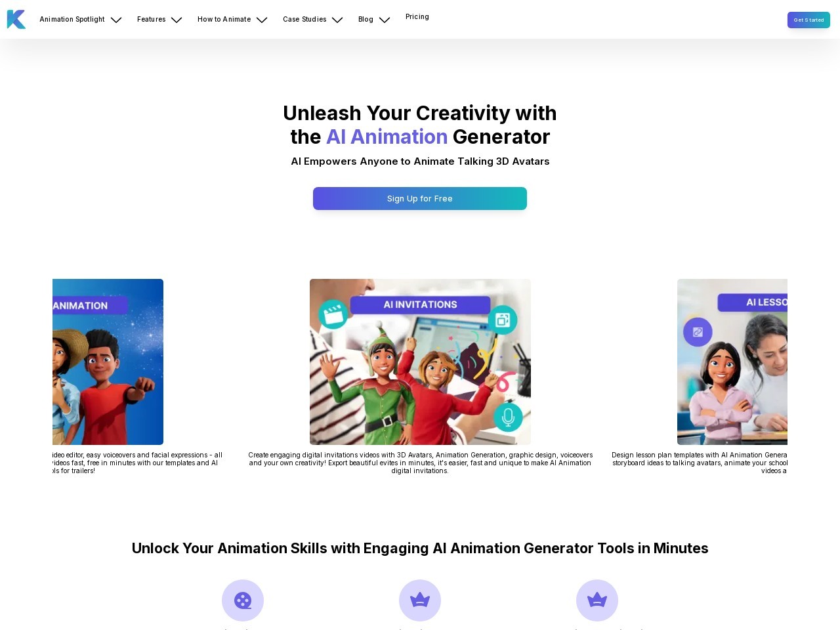
Task: Click the middle crown icon
Action: (x=420, y=600)
